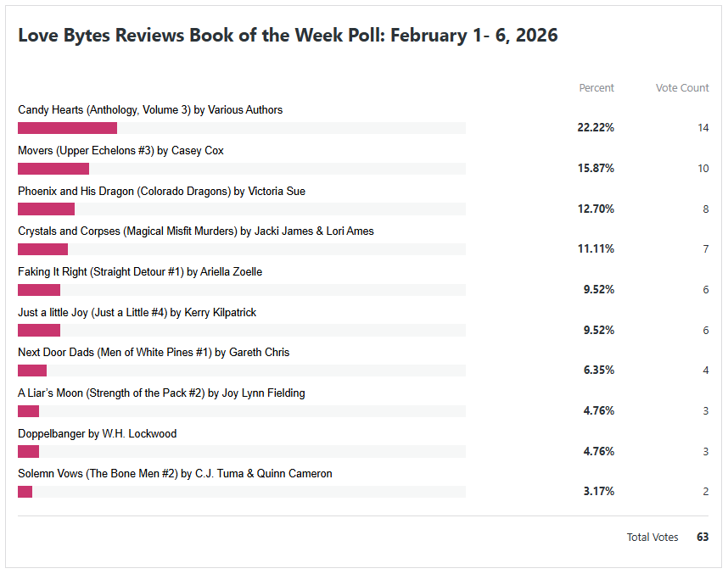
Task: Select Phoenix and His Dragon poll entry
Action: [x=161, y=192]
